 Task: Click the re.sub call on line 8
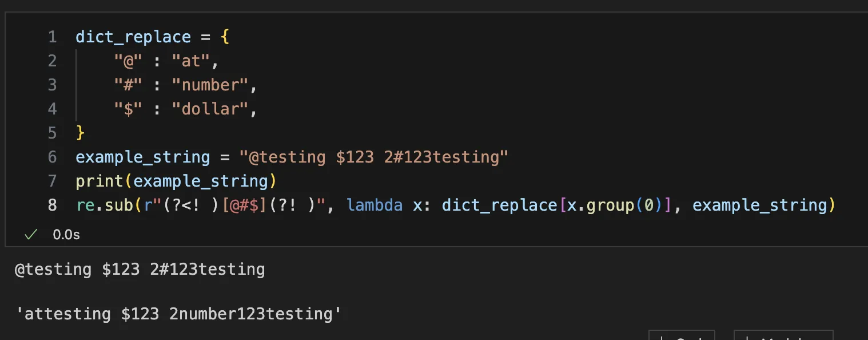coord(104,205)
